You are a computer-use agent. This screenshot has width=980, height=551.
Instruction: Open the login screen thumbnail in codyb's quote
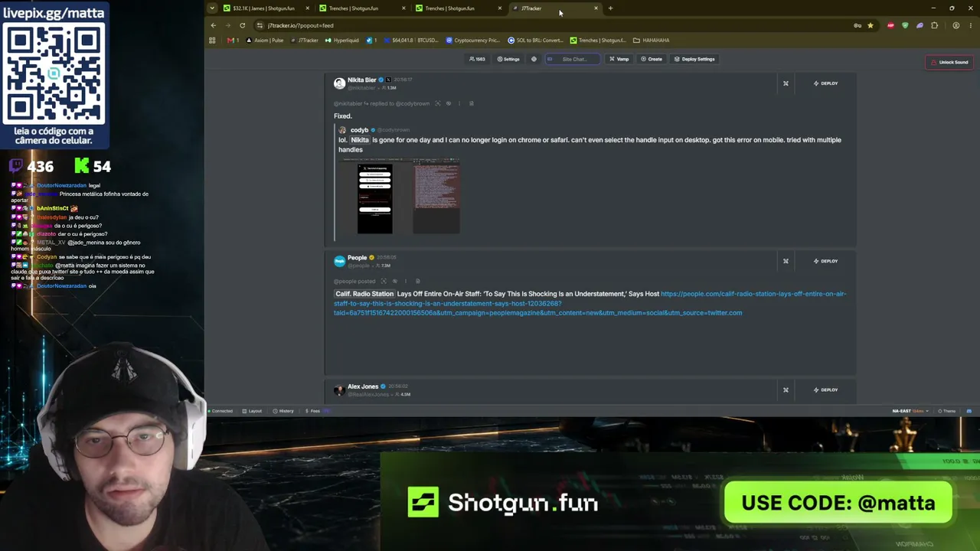pyautogui.click(x=375, y=197)
